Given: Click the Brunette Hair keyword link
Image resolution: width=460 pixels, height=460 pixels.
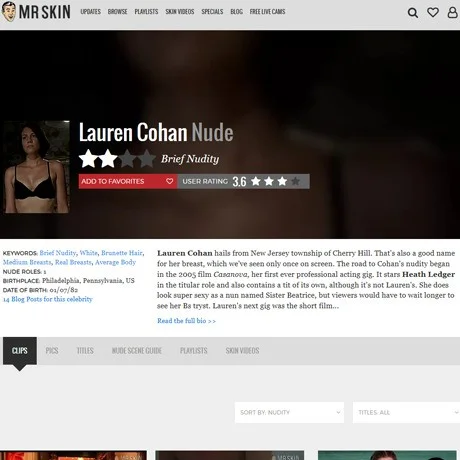Looking at the screenshot, I should pyautogui.click(x=122, y=253).
